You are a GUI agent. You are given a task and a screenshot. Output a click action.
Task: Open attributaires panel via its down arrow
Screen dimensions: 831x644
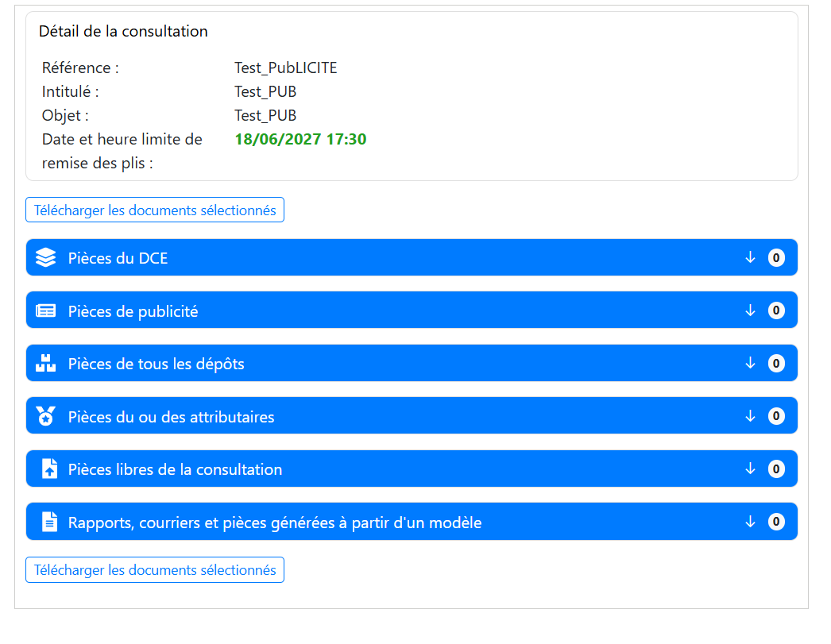click(750, 416)
